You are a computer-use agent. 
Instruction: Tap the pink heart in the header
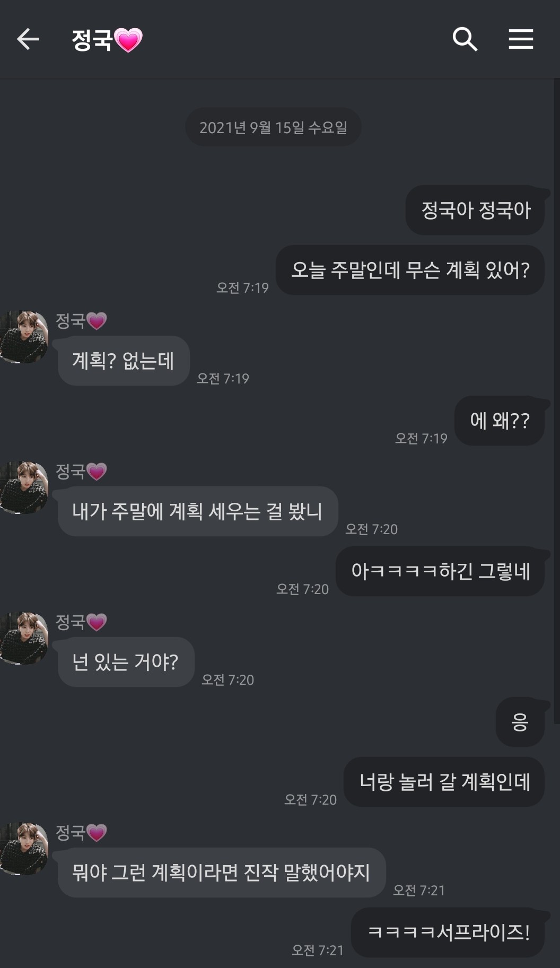pyautogui.click(x=128, y=40)
